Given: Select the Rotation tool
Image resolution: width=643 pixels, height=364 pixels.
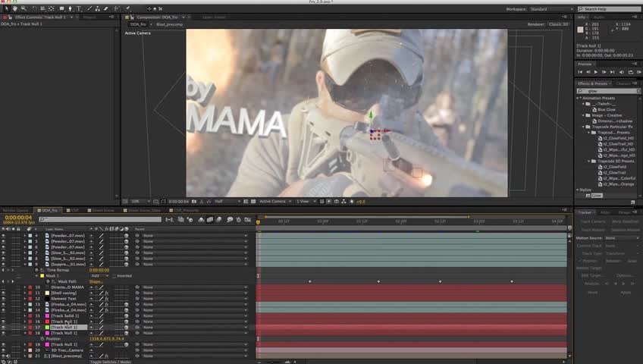Looking at the screenshot, I should point(34,8).
